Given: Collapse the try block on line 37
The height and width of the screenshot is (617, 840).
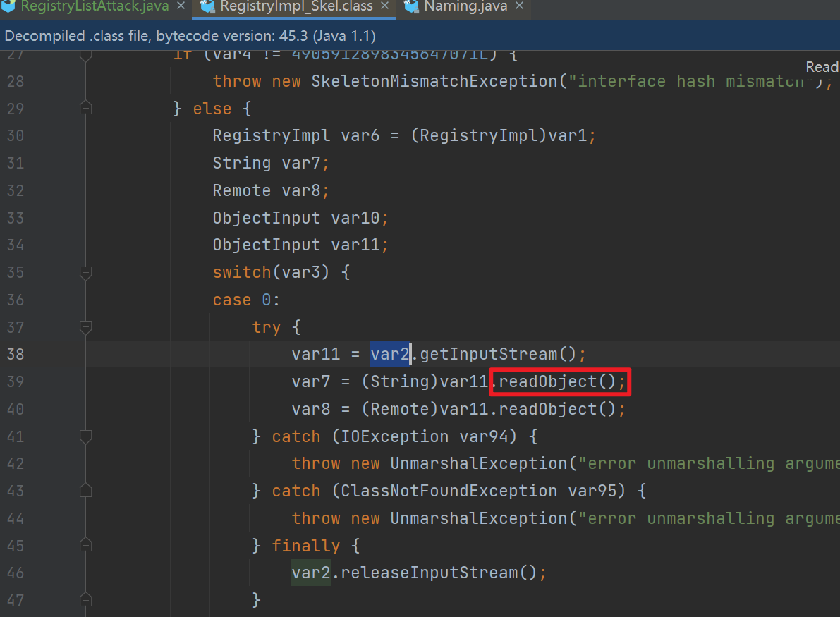Looking at the screenshot, I should [x=86, y=327].
